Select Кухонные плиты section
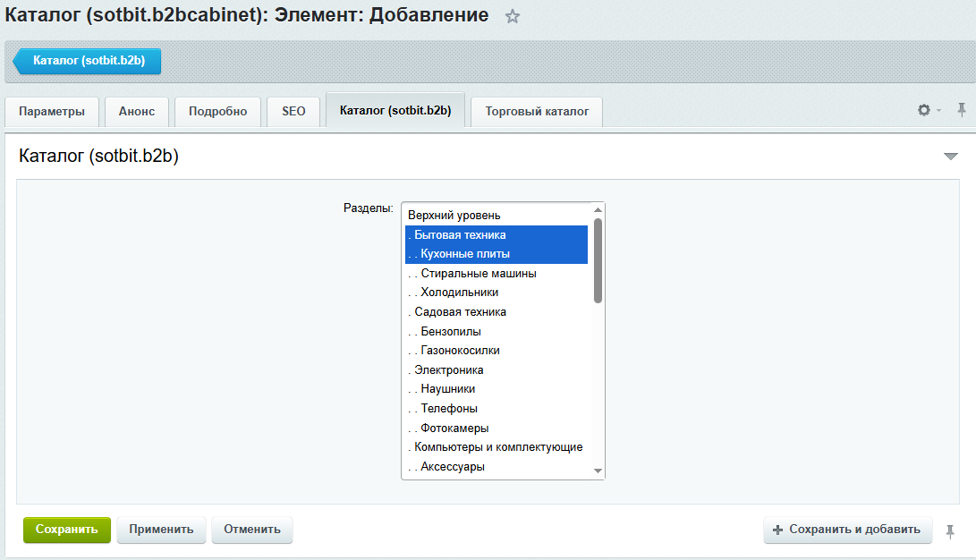976x560 pixels. pyautogui.click(x=496, y=254)
